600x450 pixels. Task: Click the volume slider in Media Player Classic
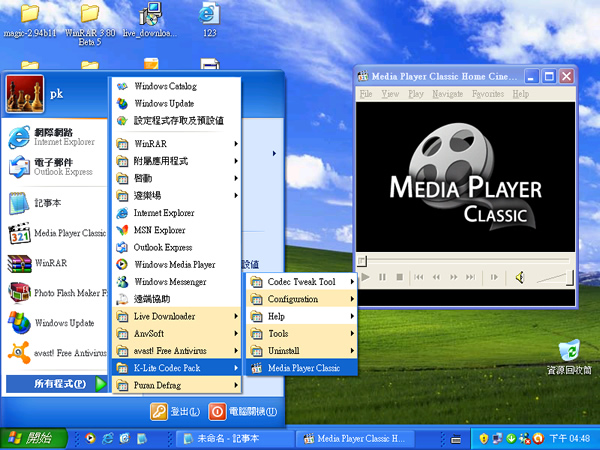point(554,278)
